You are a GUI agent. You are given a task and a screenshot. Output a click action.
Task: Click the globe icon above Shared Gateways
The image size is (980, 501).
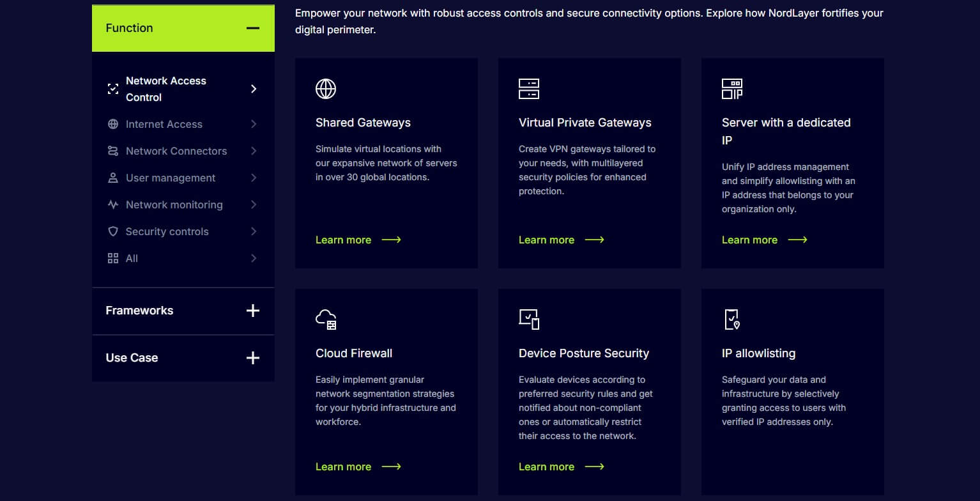(x=326, y=89)
